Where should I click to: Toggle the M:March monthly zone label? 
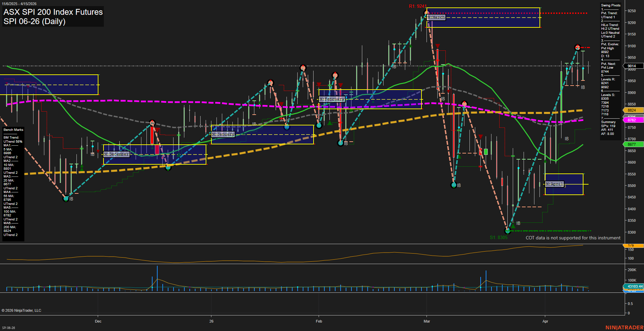pyautogui.click(x=436, y=17)
